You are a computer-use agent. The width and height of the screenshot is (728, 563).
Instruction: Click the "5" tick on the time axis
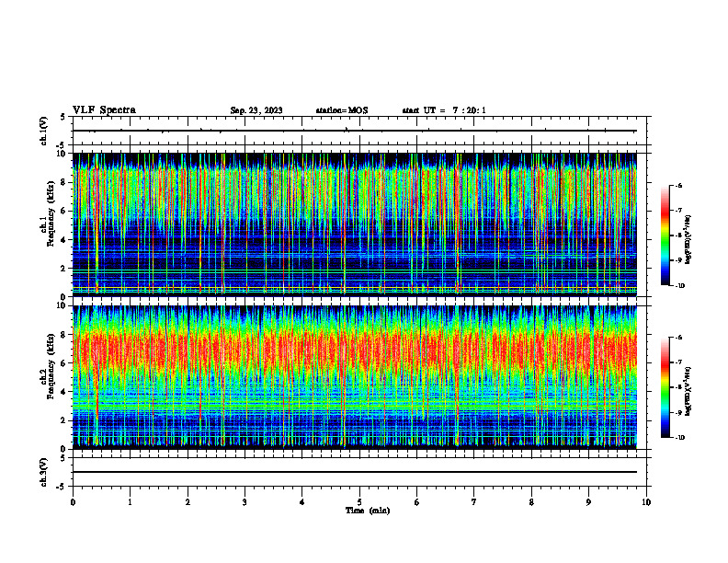click(359, 502)
